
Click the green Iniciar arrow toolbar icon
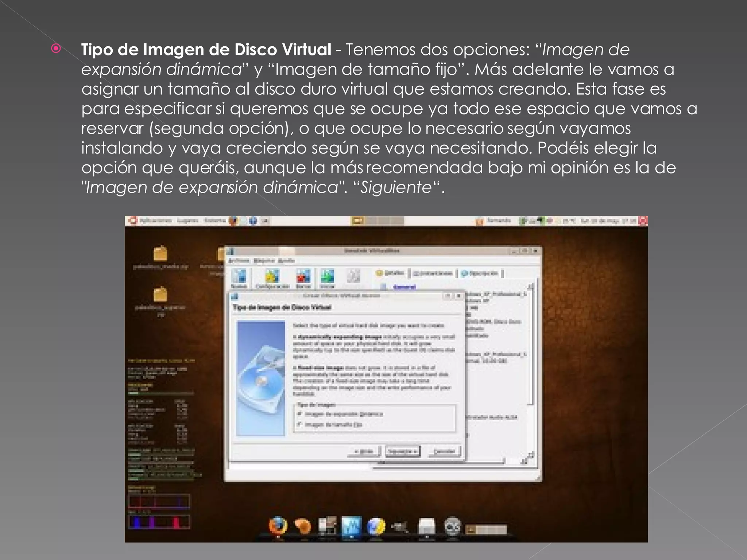[x=327, y=278]
